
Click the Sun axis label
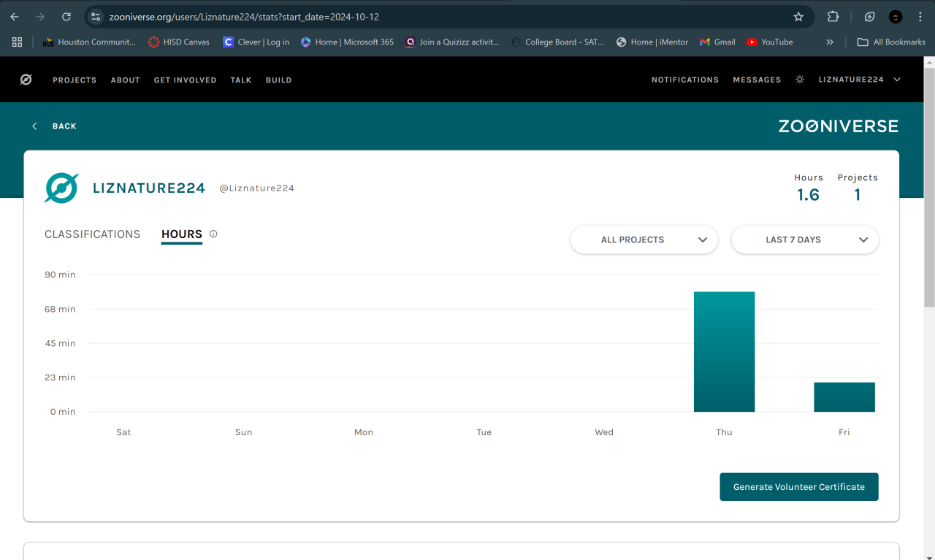click(243, 432)
